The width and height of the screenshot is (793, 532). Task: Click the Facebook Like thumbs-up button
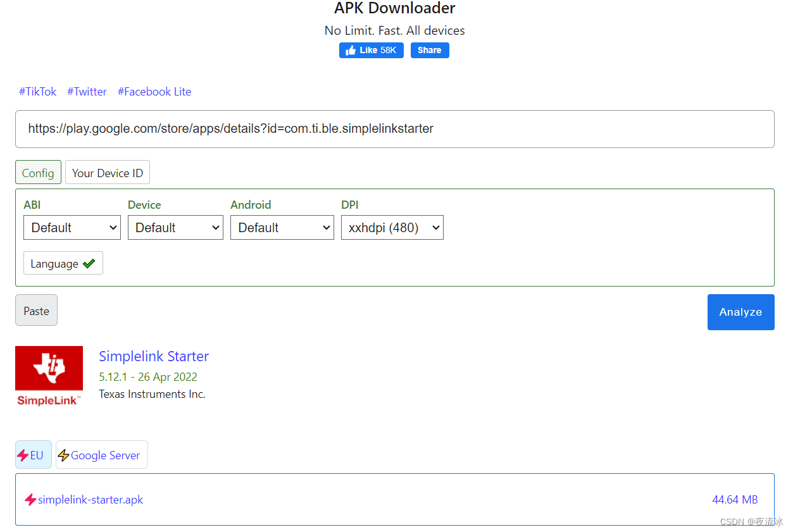[371, 51]
